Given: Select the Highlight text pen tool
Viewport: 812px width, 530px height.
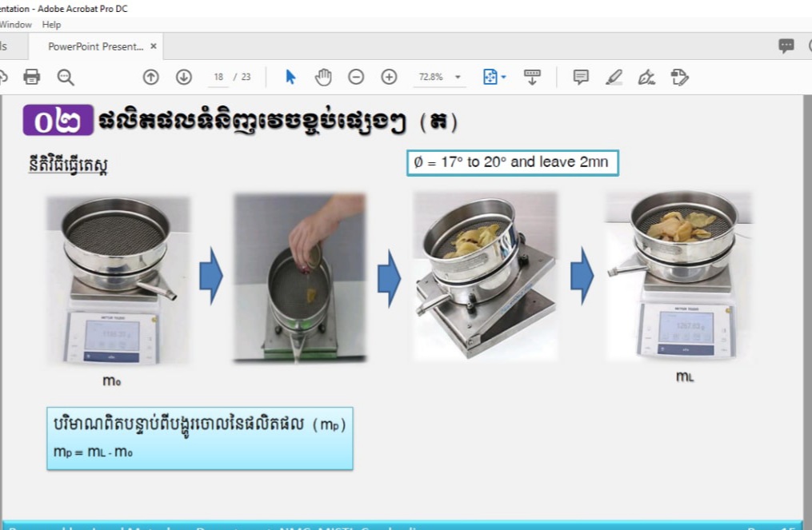Looking at the screenshot, I should point(614,77).
